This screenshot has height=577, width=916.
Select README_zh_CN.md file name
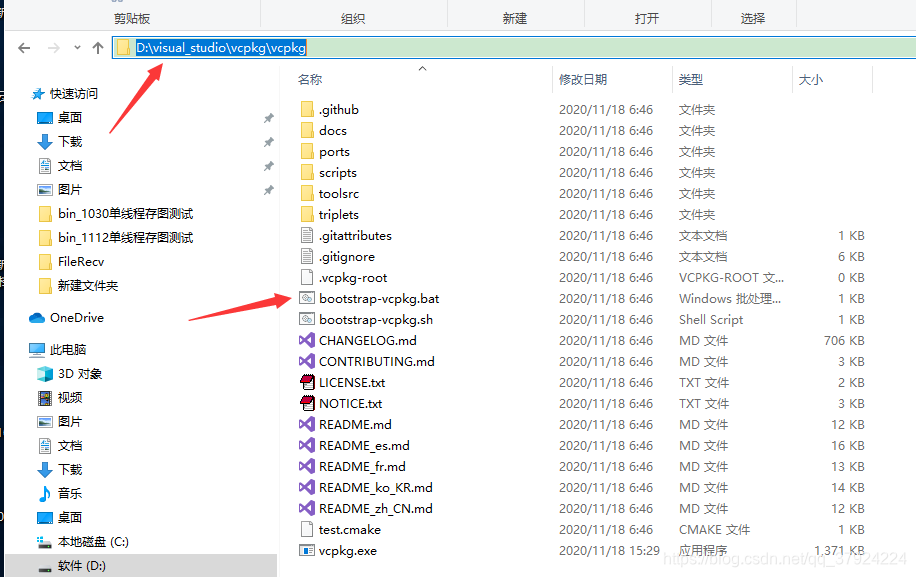[376, 509]
